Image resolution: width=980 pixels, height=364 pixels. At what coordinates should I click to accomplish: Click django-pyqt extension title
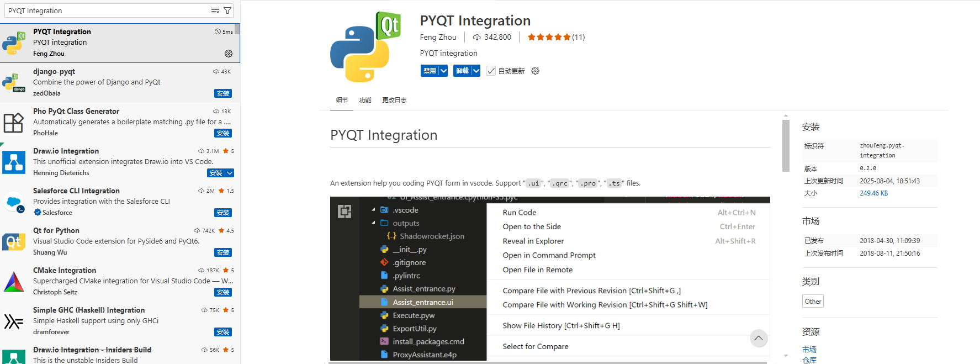[54, 71]
